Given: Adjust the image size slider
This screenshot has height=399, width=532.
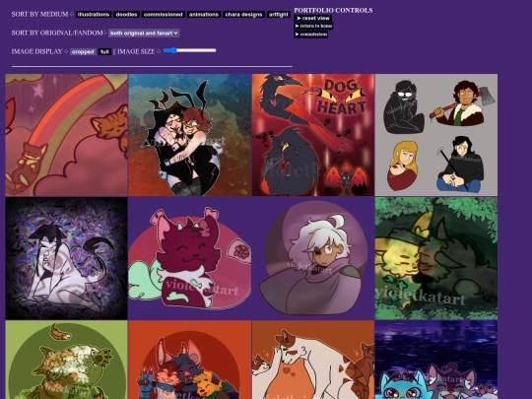Looking at the screenshot, I should 189,50.
